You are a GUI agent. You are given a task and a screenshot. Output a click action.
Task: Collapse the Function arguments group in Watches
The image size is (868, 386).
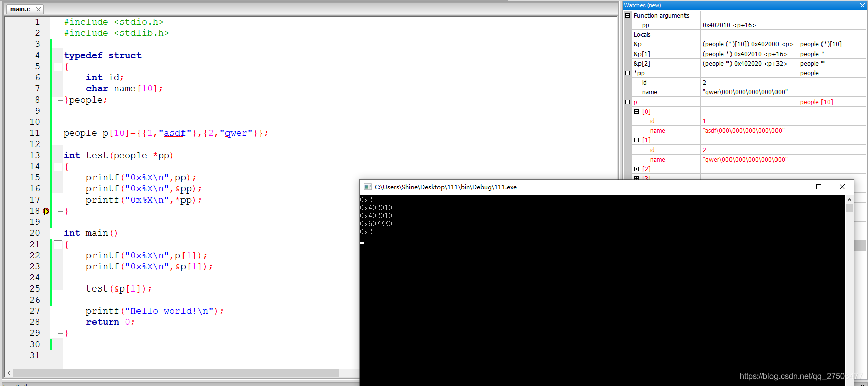click(x=628, y=16)
